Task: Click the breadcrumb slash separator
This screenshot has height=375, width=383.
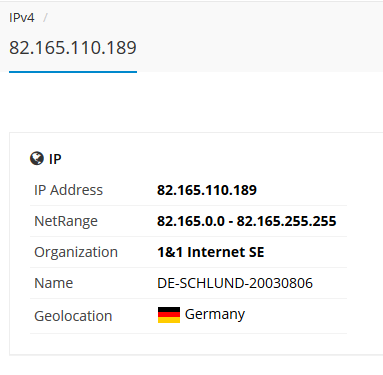Action: (x=45, y=18)
